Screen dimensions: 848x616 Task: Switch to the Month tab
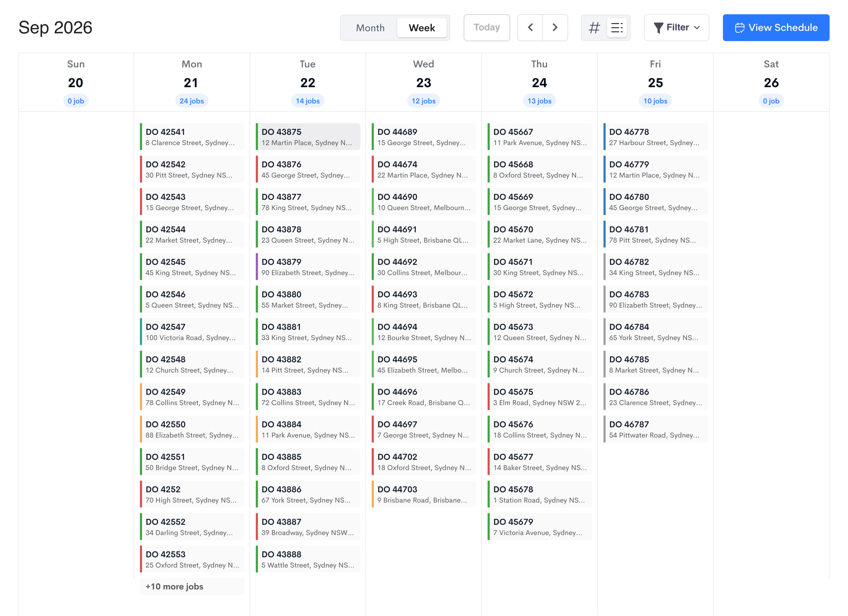coord(370,28)
